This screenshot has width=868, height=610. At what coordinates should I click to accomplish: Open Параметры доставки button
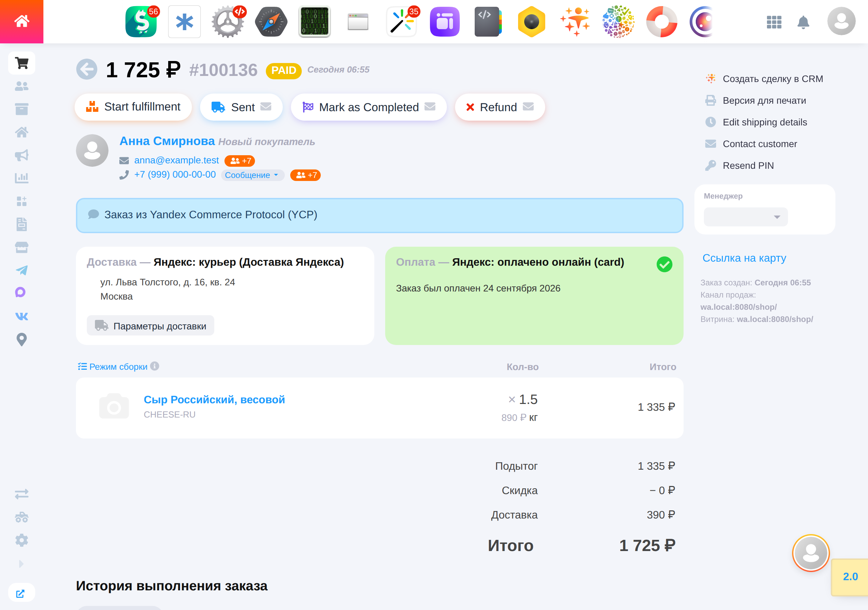click(151, 325)
